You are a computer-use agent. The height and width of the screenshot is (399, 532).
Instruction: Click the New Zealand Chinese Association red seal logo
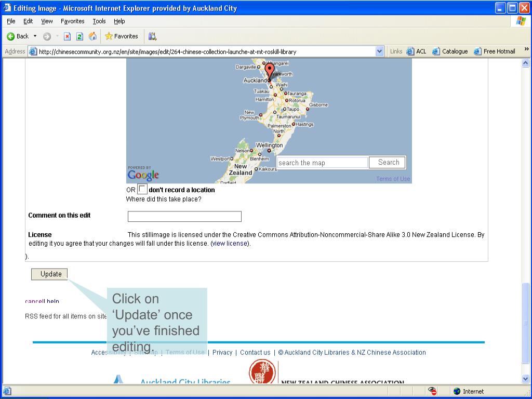[262, 372]
